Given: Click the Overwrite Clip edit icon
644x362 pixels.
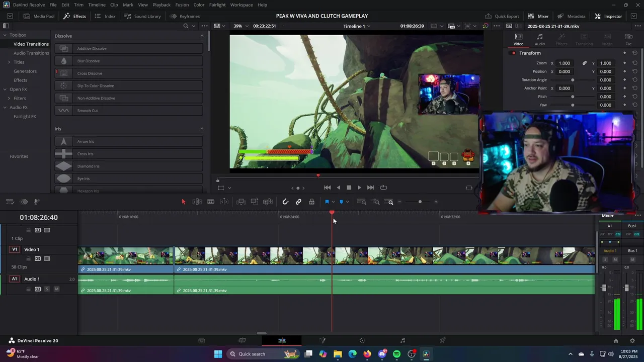Looking at the screenshot, I should [x=255, y=202].
